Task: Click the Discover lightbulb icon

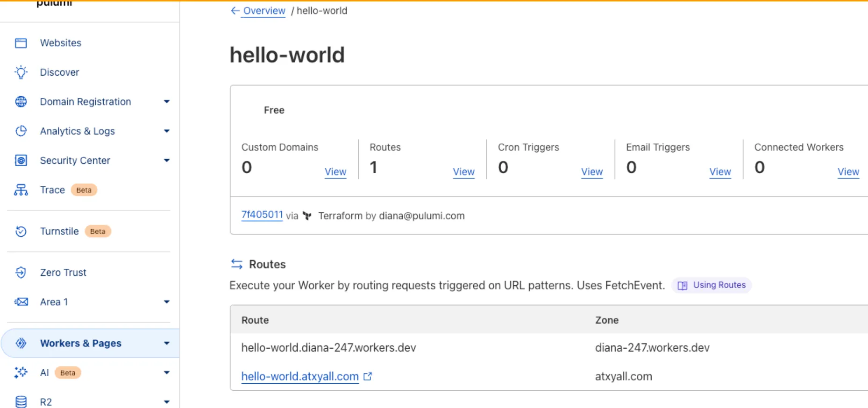Action: pyautogui.click(x=21, y=72)
